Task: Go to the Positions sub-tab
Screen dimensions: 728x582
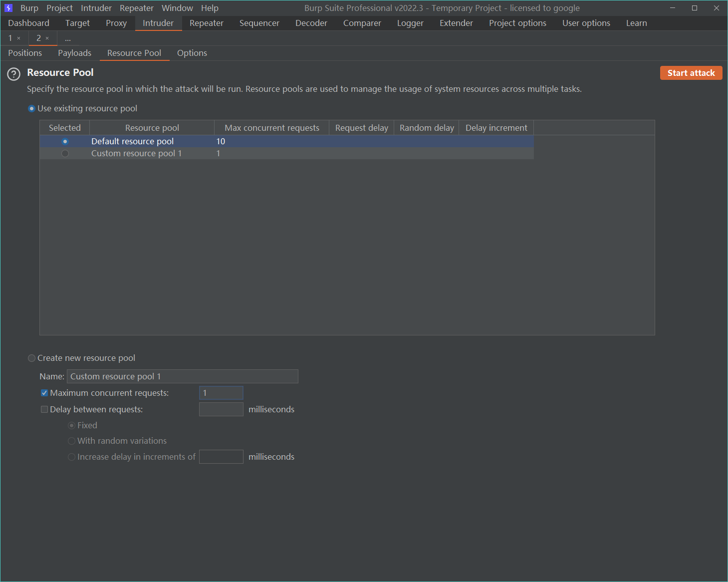Action: point(25,53)
